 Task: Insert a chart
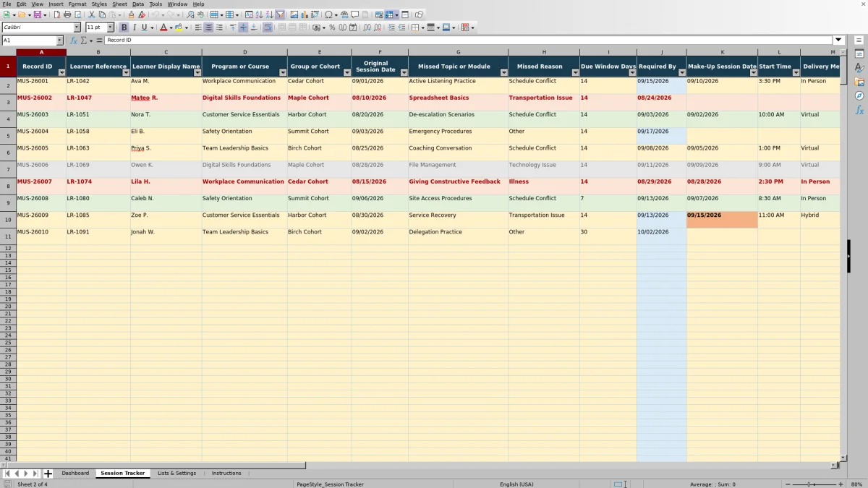tap(305, 14)
